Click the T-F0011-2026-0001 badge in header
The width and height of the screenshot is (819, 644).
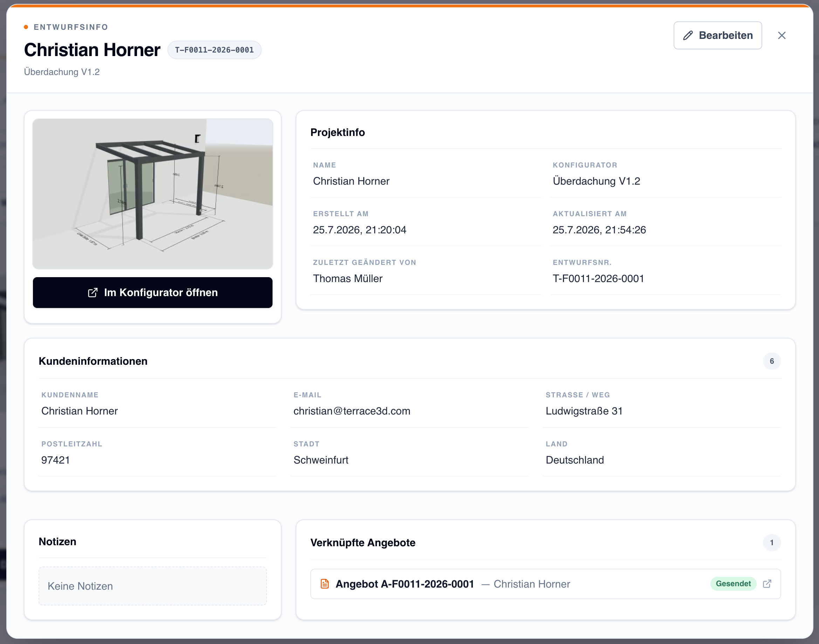[214, 50]
